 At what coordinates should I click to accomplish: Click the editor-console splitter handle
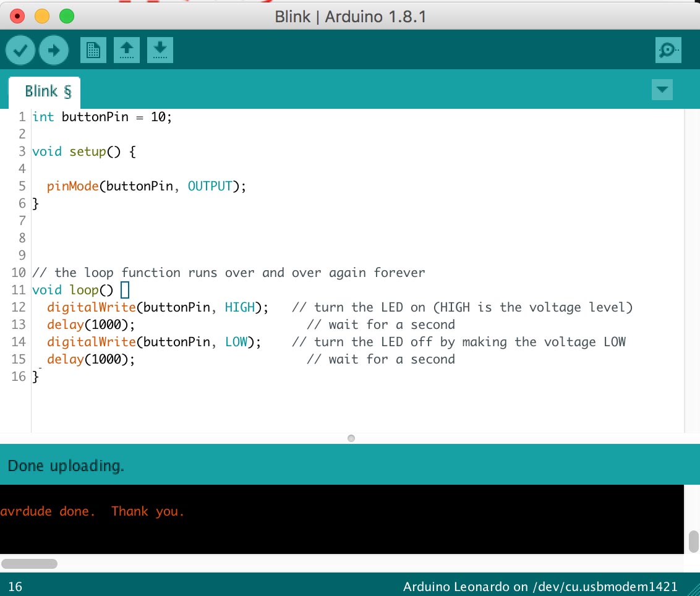click(x=351, y=438)
